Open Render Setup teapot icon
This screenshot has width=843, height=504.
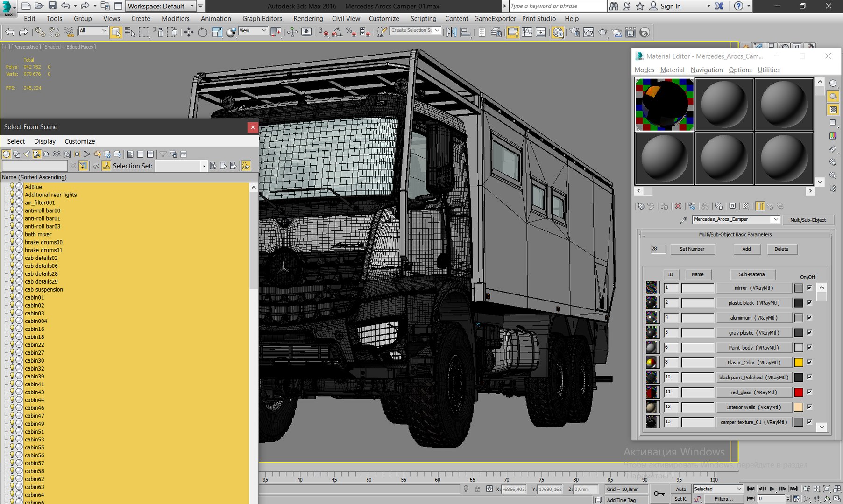pos(574,32)
